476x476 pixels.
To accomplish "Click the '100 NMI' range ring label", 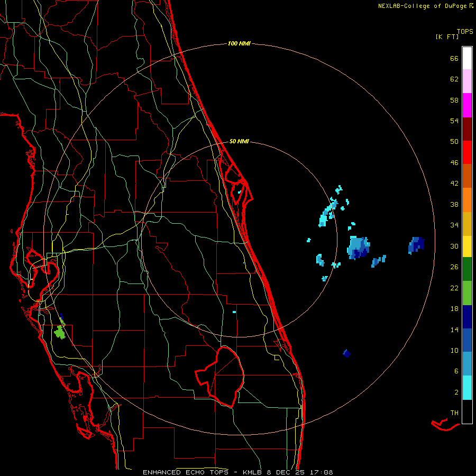I will 239,43.
